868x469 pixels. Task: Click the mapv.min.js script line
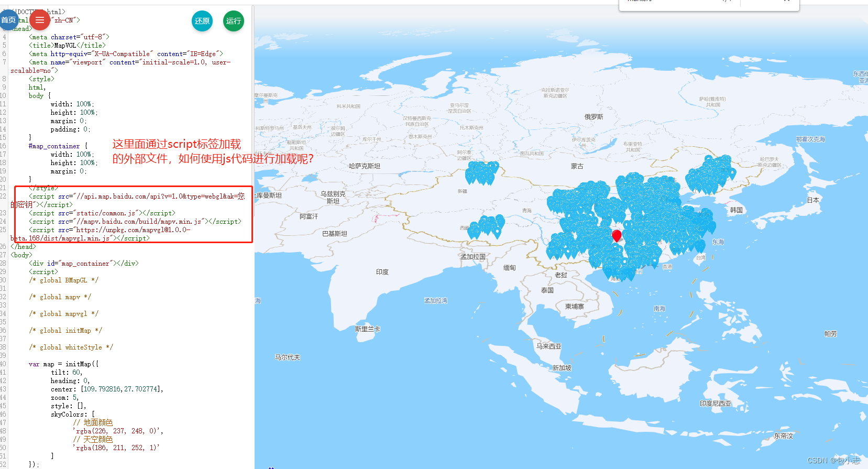point(135,222)
